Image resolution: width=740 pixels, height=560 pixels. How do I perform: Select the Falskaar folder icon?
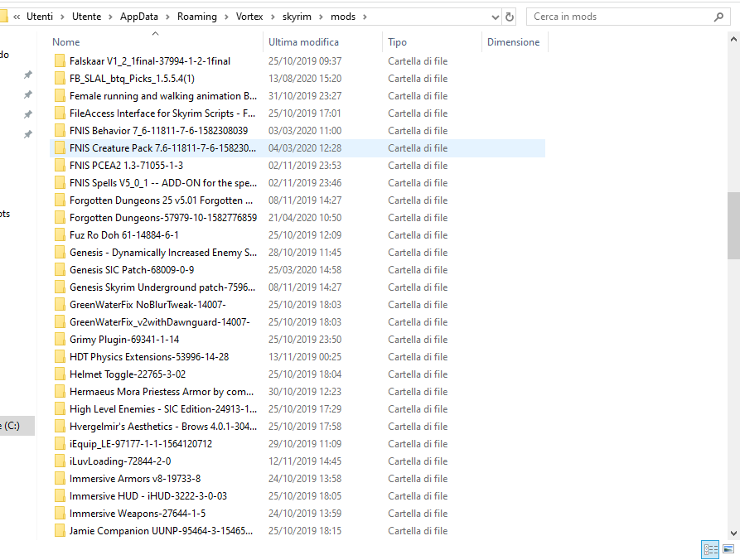60,60
